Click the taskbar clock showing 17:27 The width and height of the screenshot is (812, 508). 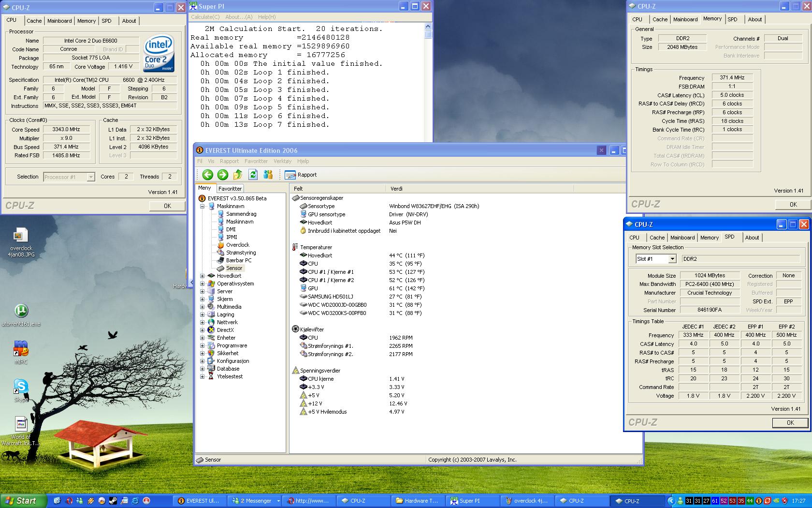tap(798, 501)
